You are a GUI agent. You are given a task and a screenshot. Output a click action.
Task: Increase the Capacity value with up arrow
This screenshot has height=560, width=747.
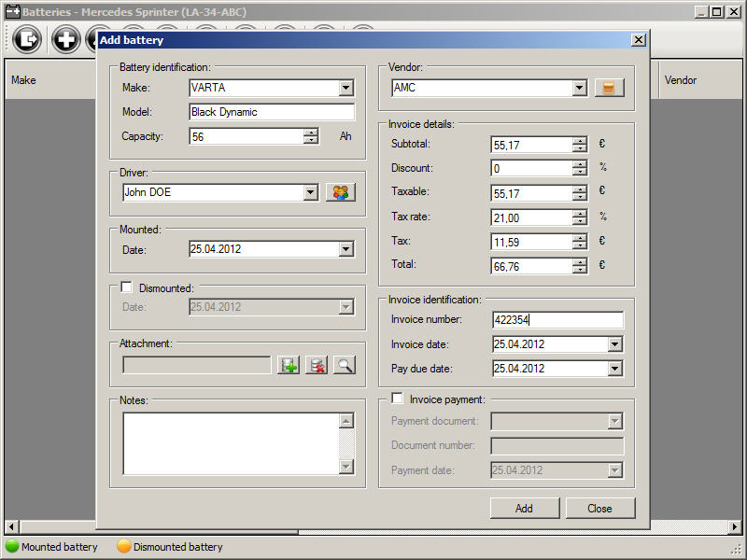coord(310,133)
